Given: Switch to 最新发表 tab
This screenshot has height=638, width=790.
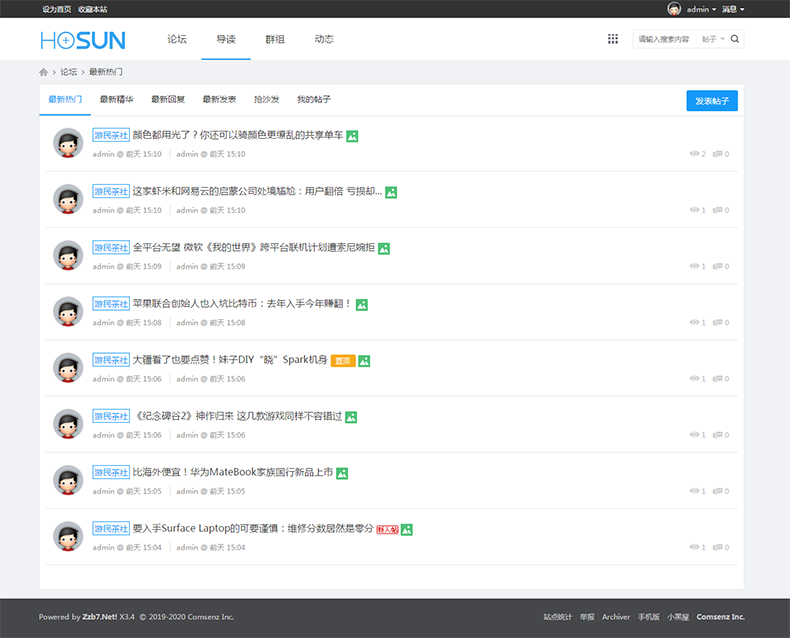Looking at the screenshot, I should point(219,99).
